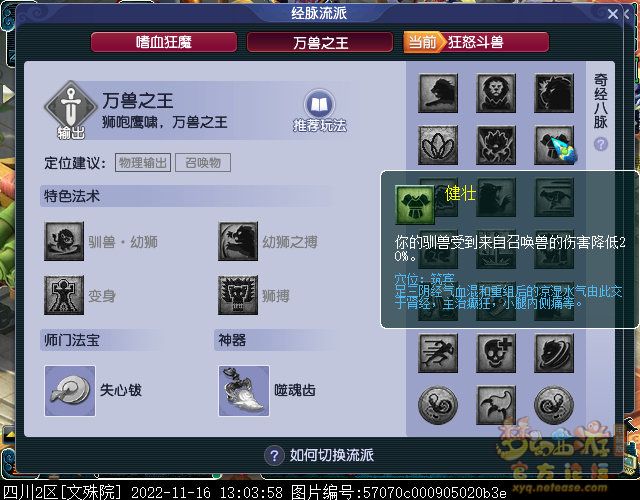Click the 奇经八脉 question mark help
Viewport: 640px width, 500px height.
pos(600,144)
